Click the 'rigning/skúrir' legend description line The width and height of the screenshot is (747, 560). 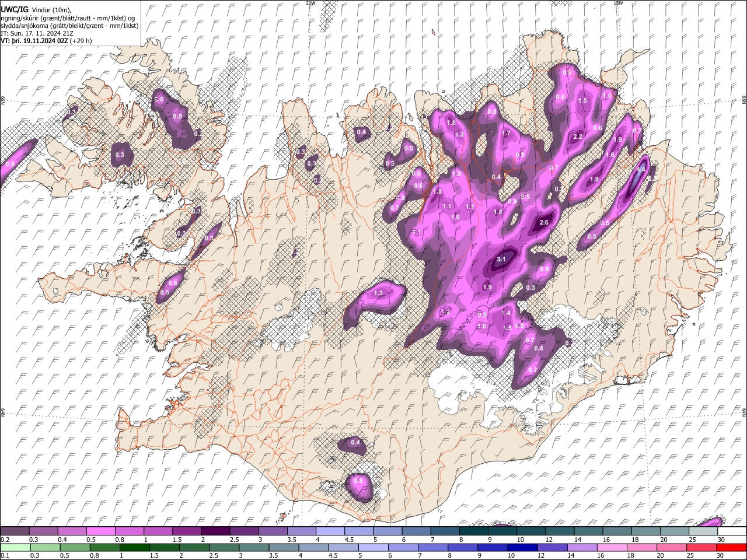[68, 17]
